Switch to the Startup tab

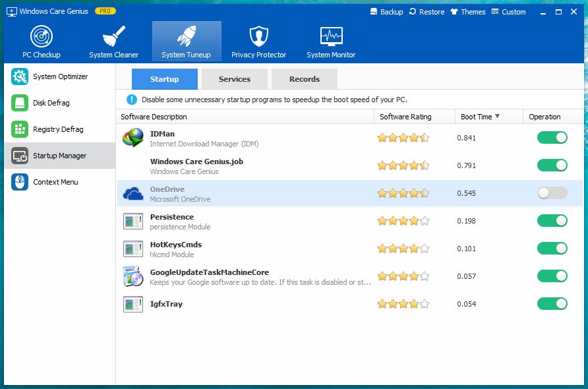165,78
